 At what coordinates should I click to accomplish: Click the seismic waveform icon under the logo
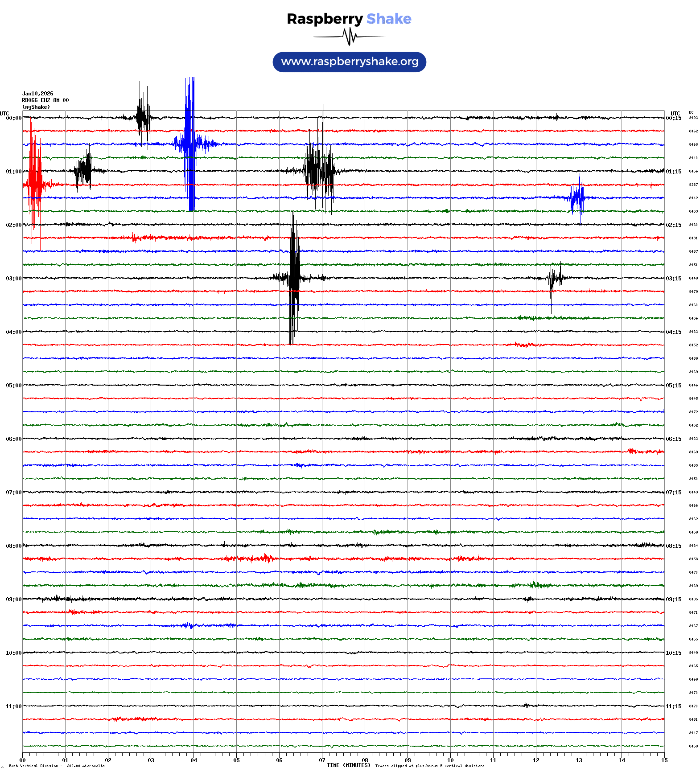coord(349,37)
